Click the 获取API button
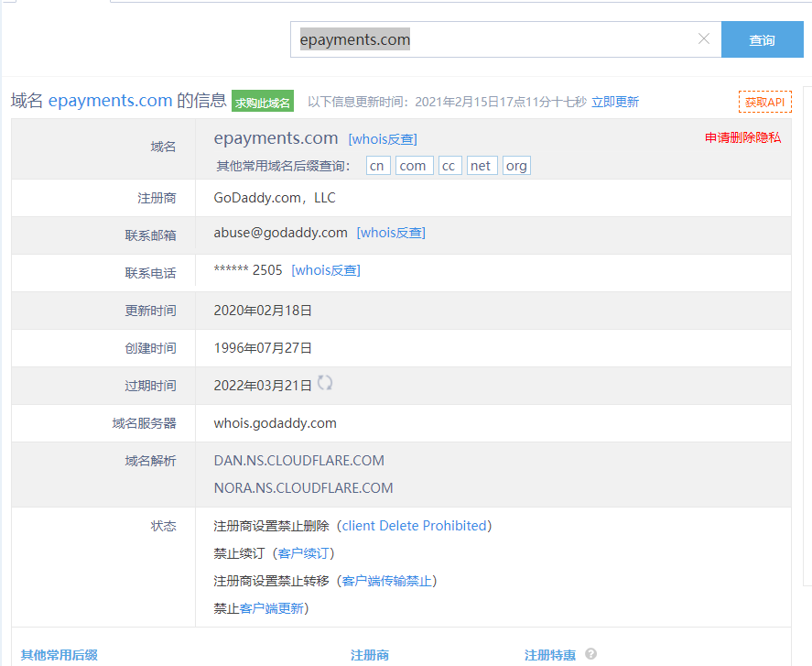 click(x=764, y=102)
